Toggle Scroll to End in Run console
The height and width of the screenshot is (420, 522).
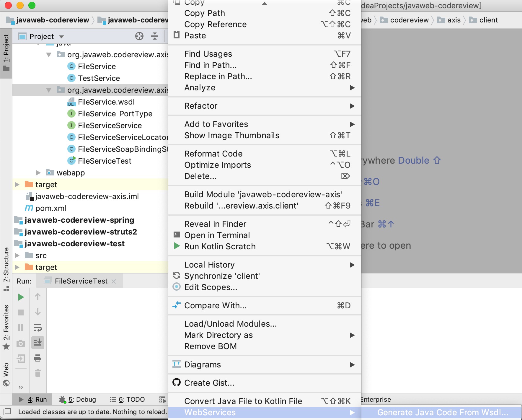point(38,343)
